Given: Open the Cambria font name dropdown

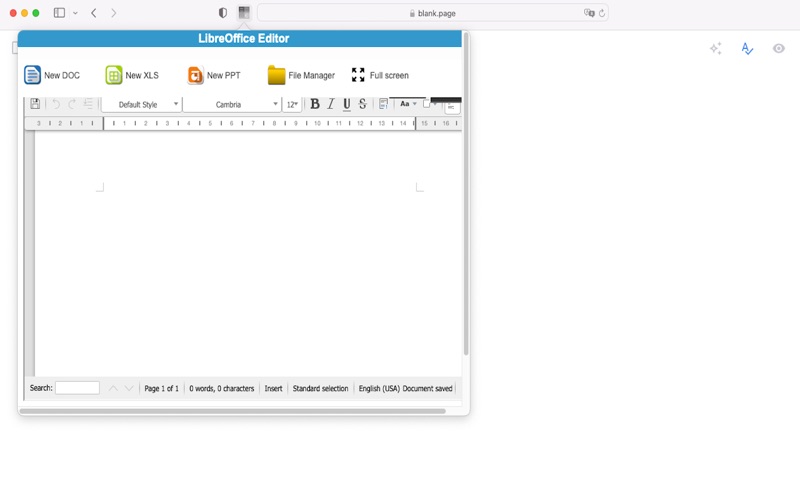Looking at the screenshot, I should pos(232,105).
